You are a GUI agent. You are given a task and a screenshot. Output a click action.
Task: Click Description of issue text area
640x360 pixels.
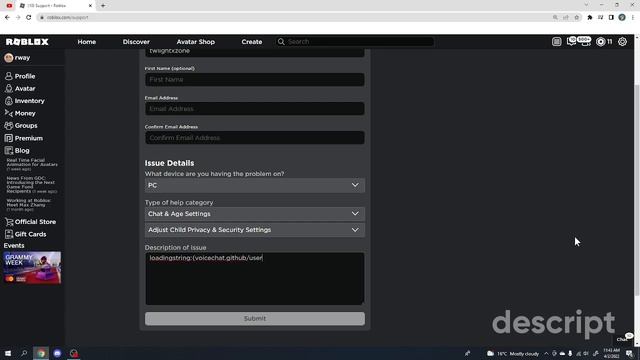tap(255, 279)
